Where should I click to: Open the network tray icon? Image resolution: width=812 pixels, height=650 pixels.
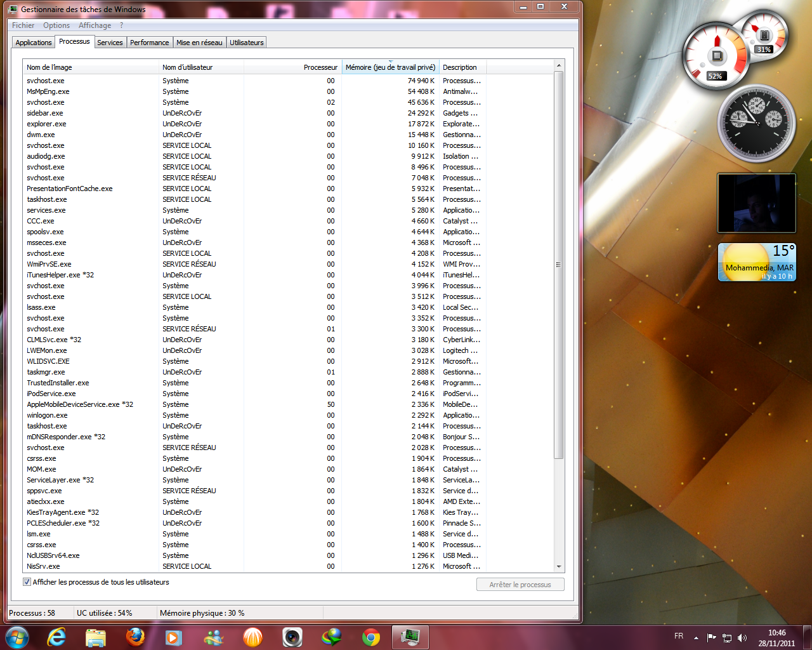727,637
